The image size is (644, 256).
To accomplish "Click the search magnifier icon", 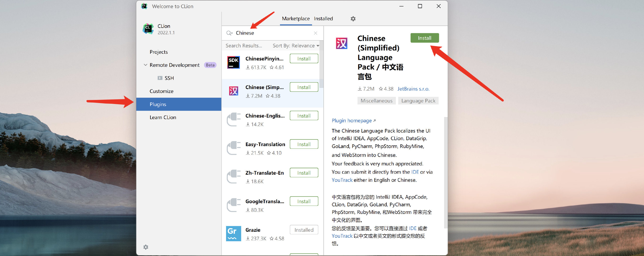I will [x=229, y=33].
